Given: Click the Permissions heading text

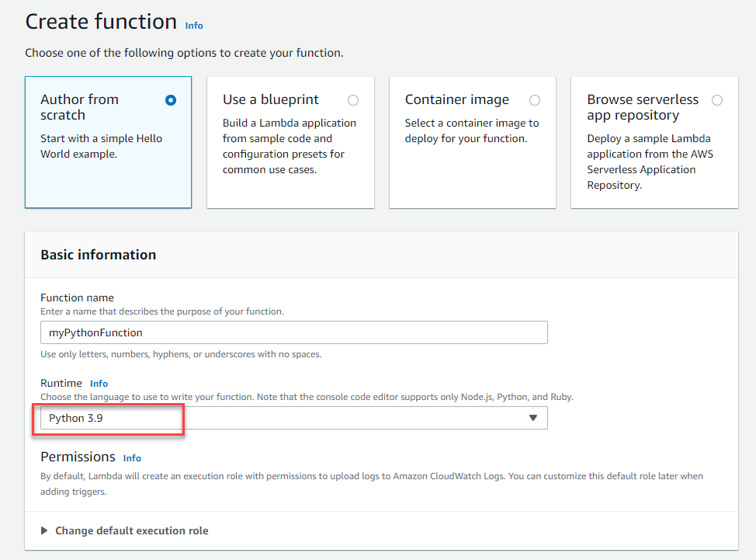Looking at the screenshot, I should pyautogui.click(x=78, y=457).
